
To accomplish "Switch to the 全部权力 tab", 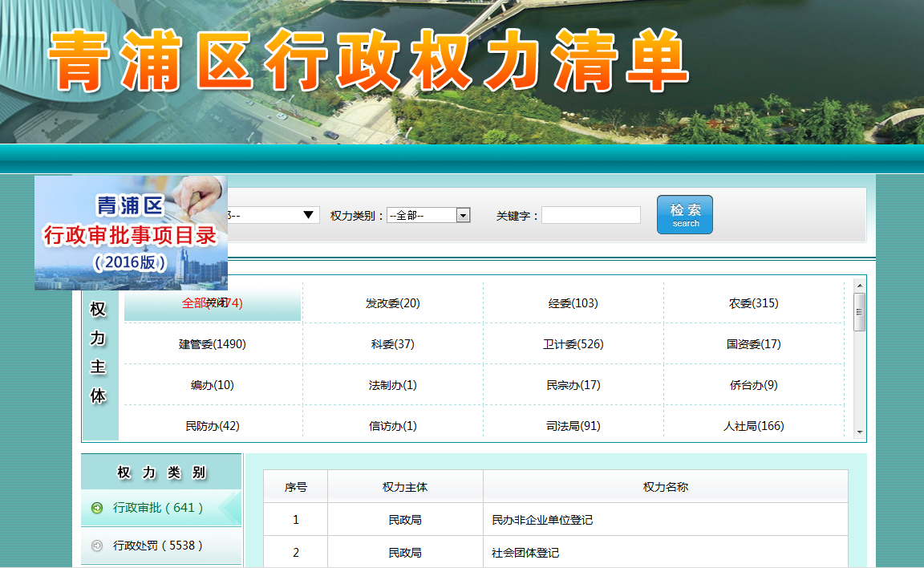I will [210, 302].
